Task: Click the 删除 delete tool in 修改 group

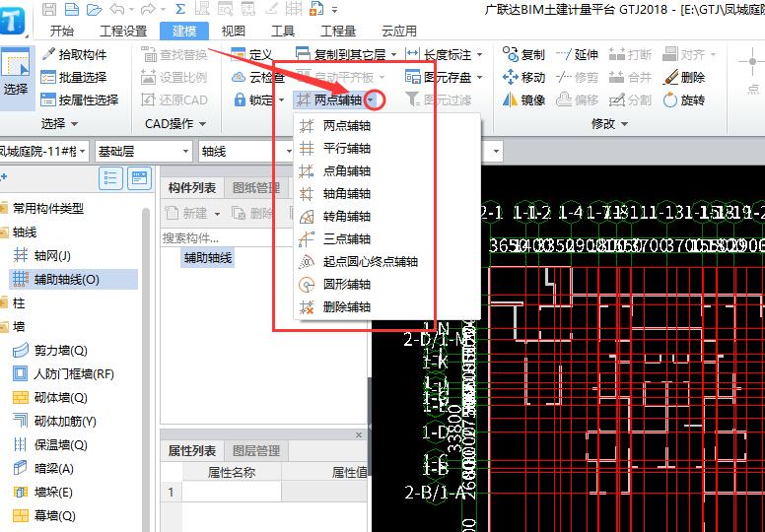Action: tap(684, 77)
